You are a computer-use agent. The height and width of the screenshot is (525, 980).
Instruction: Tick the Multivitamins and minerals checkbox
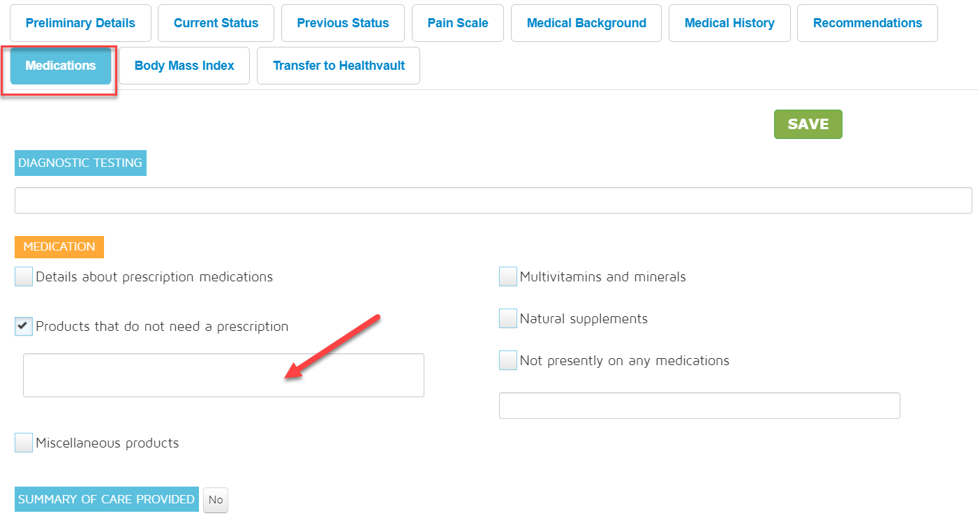[x=508, y=277]
